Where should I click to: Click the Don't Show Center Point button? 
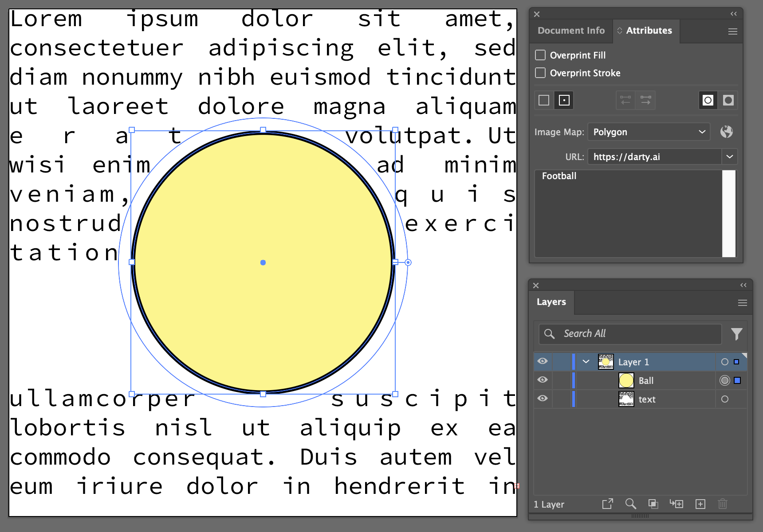[x=544, y=100]
